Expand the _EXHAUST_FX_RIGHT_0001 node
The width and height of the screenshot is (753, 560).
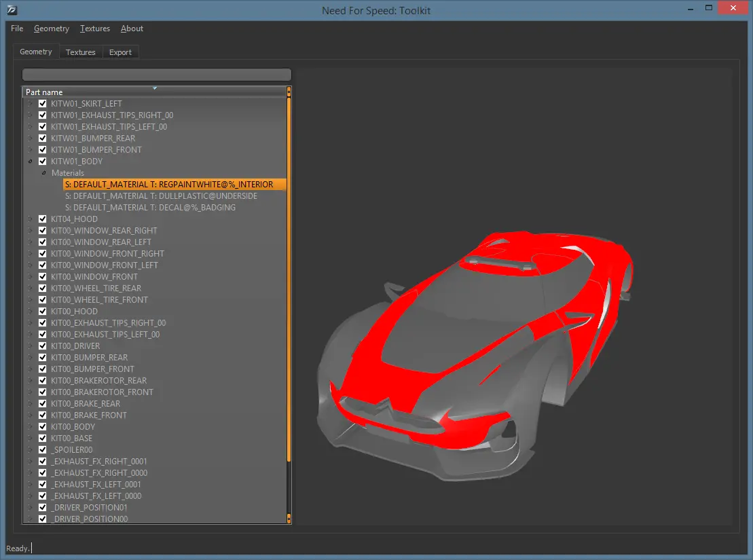pyautogui.click(x=31, y=461)
